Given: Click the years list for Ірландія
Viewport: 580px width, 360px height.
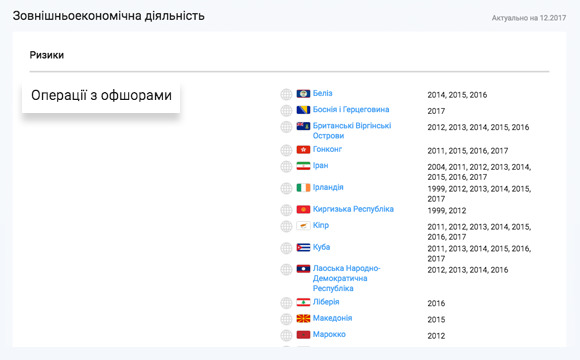Looking at the screenshot, I should [x=479, y=194].
